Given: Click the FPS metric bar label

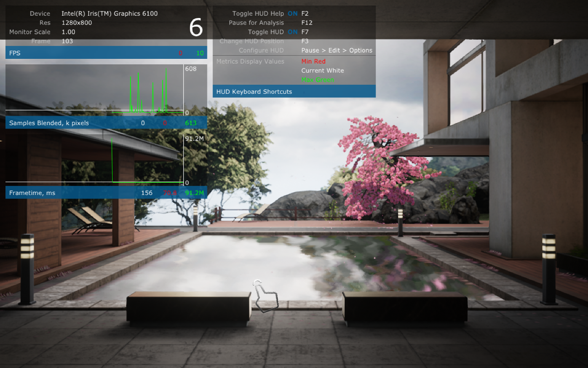Looking at the screenshot, I should tap(15, 53).
